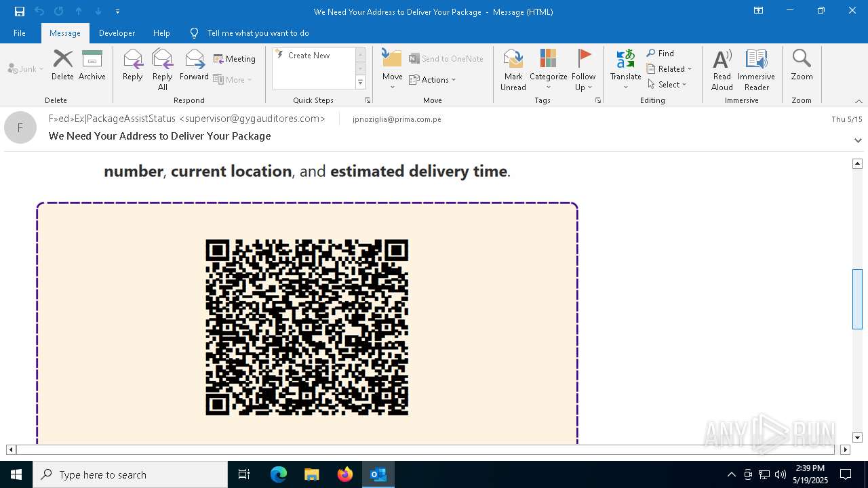Screen dimensions: 868x488
Task: Open the Translate menu
Action: (626, 70)
